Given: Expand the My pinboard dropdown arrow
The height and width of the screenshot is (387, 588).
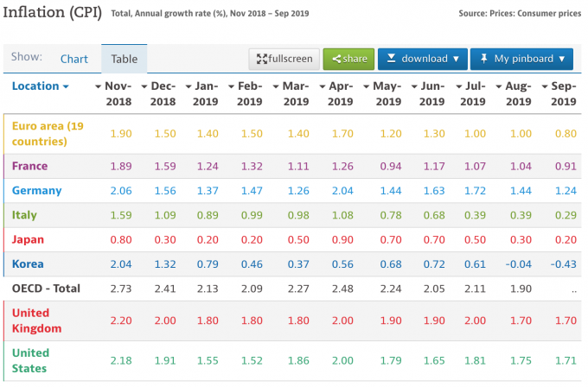Looking at the screenshot, I should [563, 59].
